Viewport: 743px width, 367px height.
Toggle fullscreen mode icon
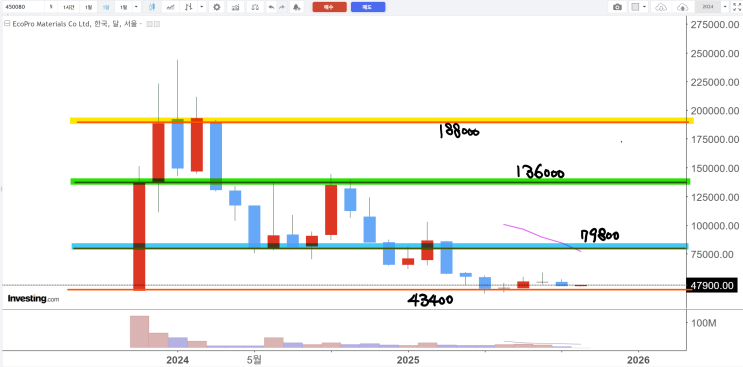[736, 7]
